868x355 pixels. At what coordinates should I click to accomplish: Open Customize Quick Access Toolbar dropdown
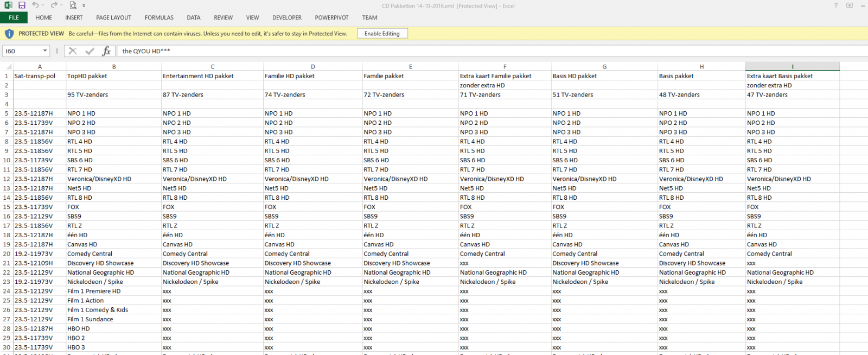pyautogui.click(x=84, y=6)
